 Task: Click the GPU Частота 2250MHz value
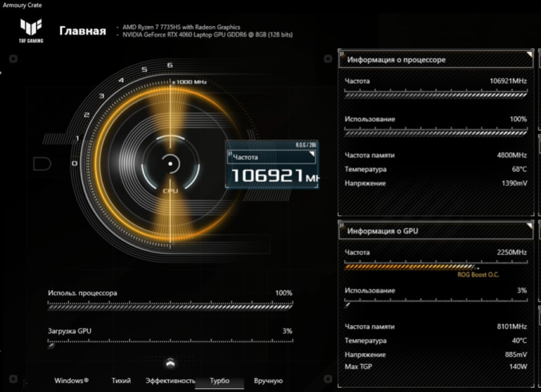coord(512,252)
